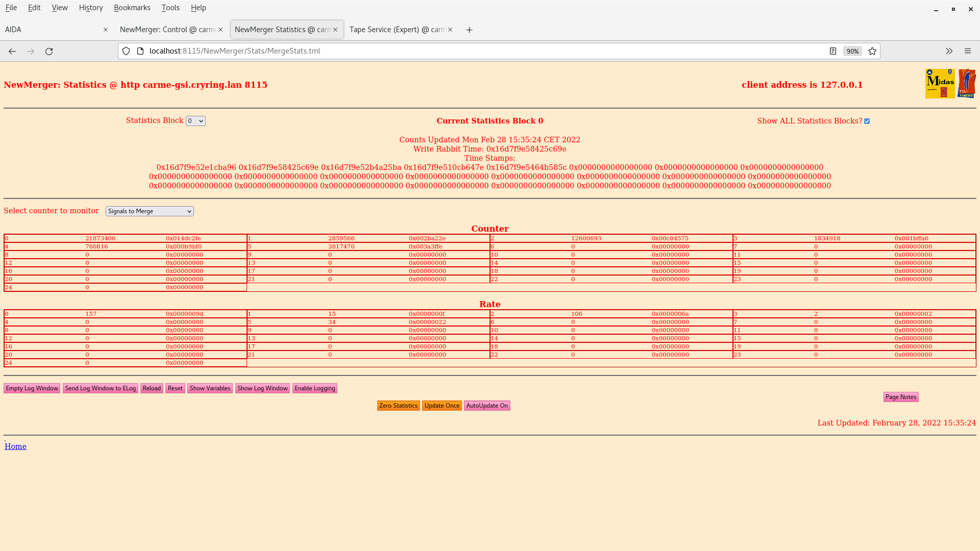Click the browser reload icon

[x=49, y=51]
